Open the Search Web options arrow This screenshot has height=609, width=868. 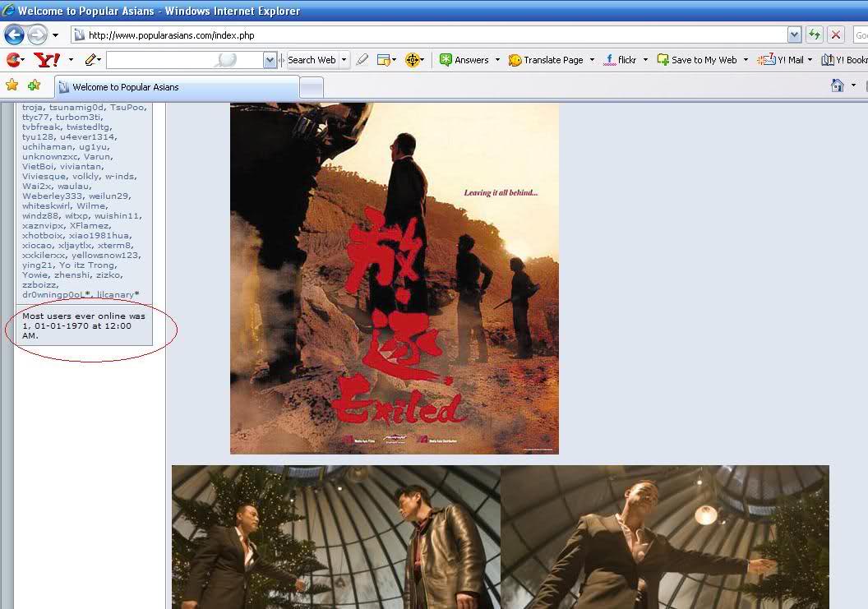coord(344,60)
